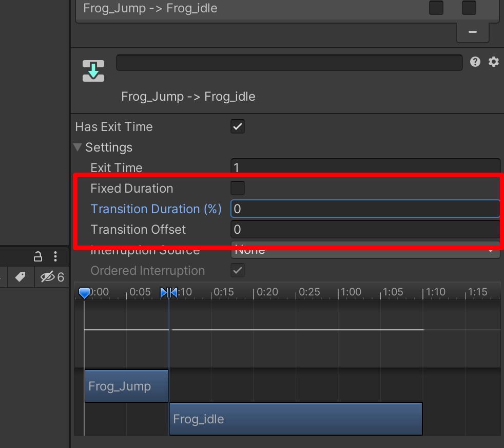Viewport: 504px width, 448px height.
Task: Click the Fixed Duration label
Action: coord(132,189)
